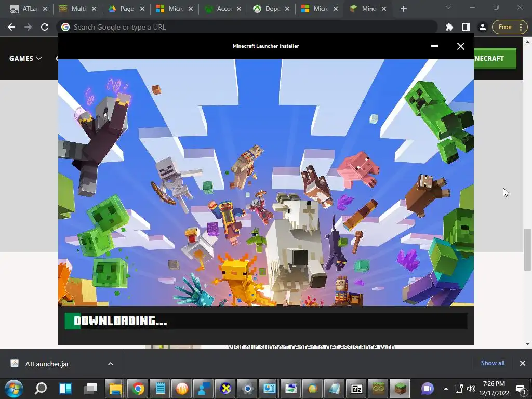The width and height of the screenshot is (532, 399).
Task: Open the Windows Start orb
Action: point(14,389)
